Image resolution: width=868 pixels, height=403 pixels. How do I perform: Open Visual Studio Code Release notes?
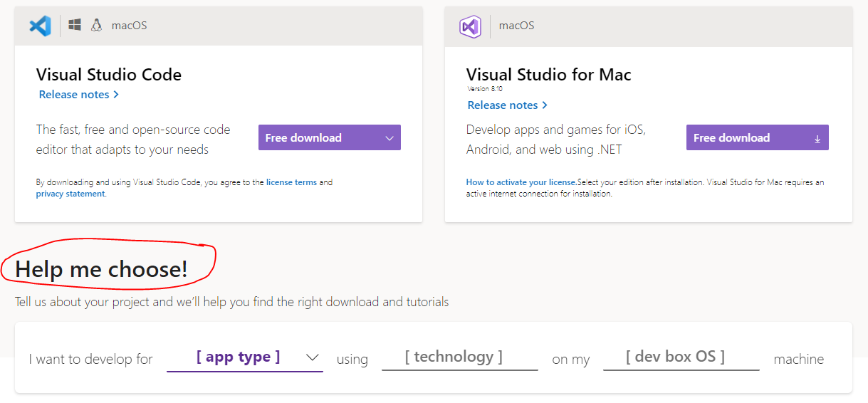click(x=79, y=95)
